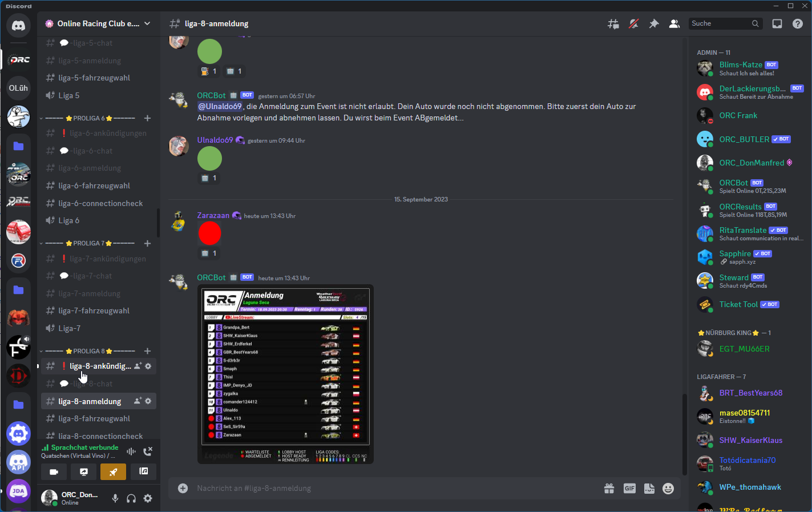The width and height of the screenshot is (812, 512).
Task: Toggle headphones deafen in user panel
Action: coord(131,498)
